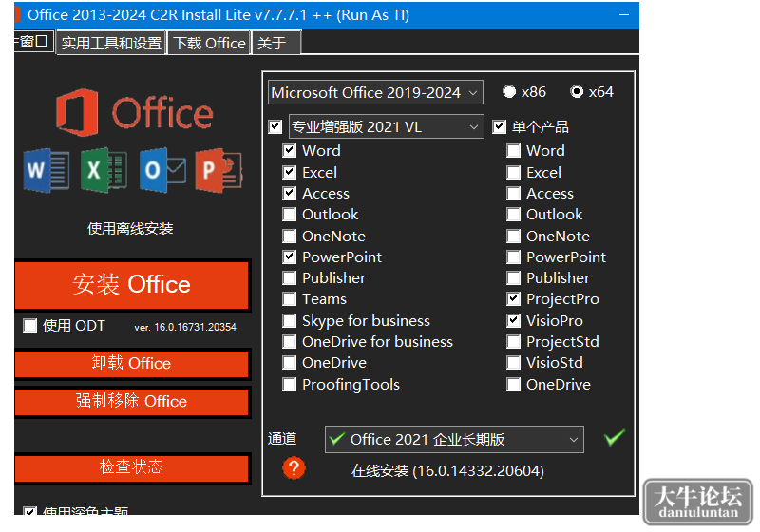Click the large Office logo
The image size is (760, 532).
coord(134,112)
